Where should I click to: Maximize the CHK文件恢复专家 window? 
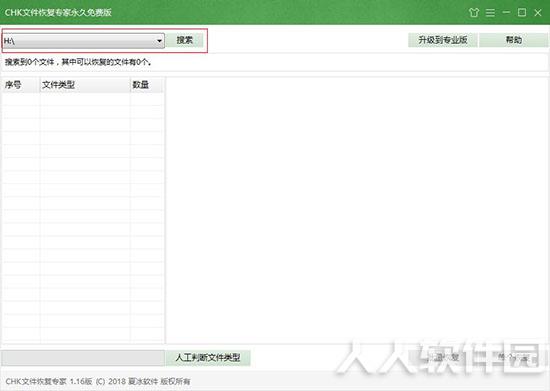(x=522, y=13)
